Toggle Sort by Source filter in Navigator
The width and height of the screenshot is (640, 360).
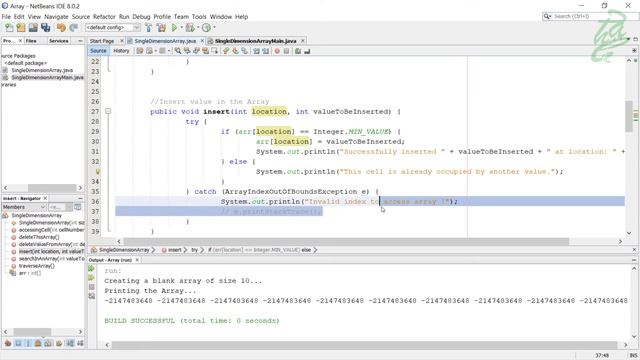(x=80, y=343)
